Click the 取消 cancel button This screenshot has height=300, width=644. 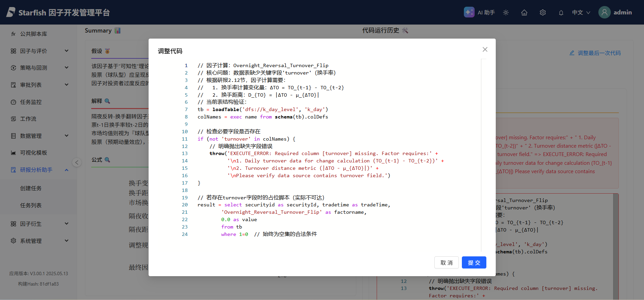(x=446, y=262)
